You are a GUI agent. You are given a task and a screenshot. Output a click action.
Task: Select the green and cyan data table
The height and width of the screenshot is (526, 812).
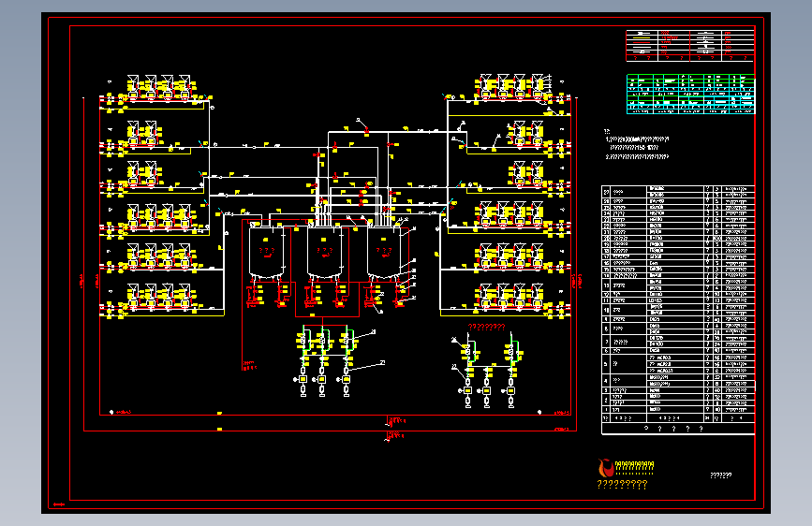(x=690, y=94)
